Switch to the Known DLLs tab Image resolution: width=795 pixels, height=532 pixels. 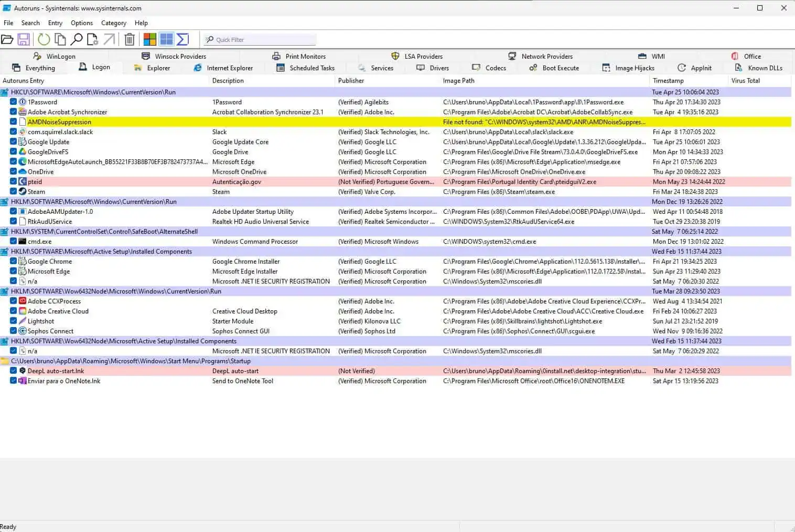[759, 68]
